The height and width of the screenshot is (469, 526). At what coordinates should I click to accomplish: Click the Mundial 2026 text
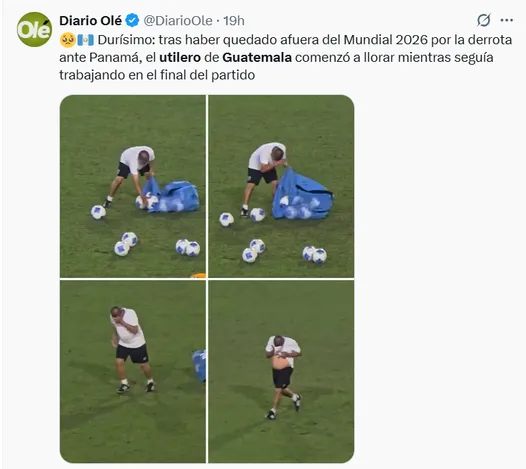click(386, 40)
